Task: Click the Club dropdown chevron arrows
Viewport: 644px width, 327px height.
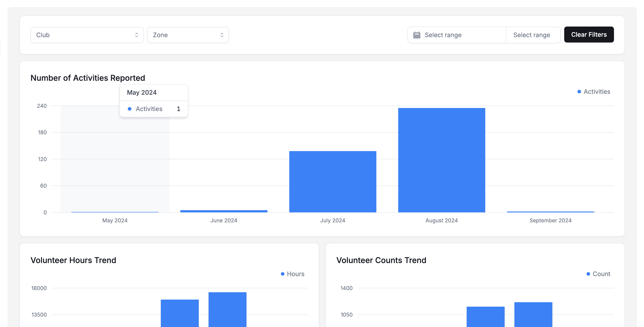Action: click(137, 35)
